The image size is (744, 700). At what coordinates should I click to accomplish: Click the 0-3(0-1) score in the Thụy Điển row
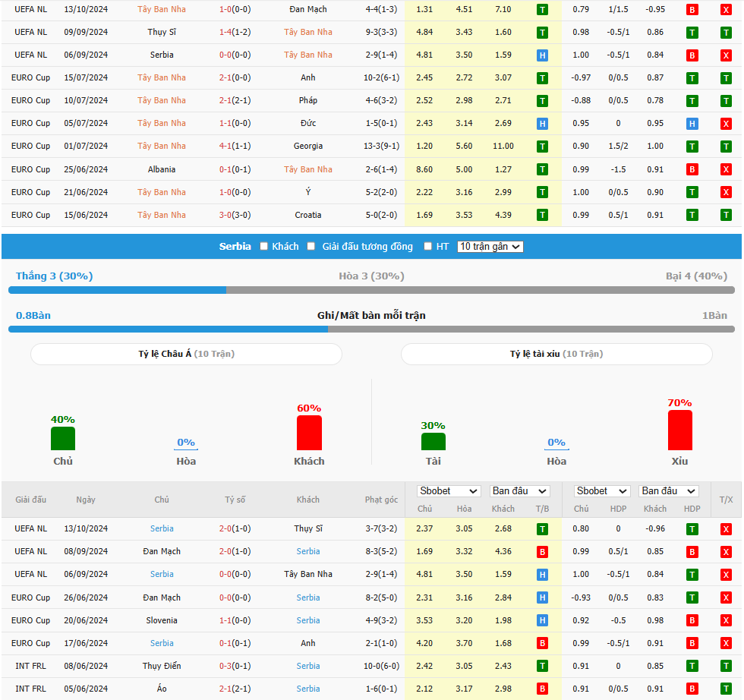(x=235, y=667)
